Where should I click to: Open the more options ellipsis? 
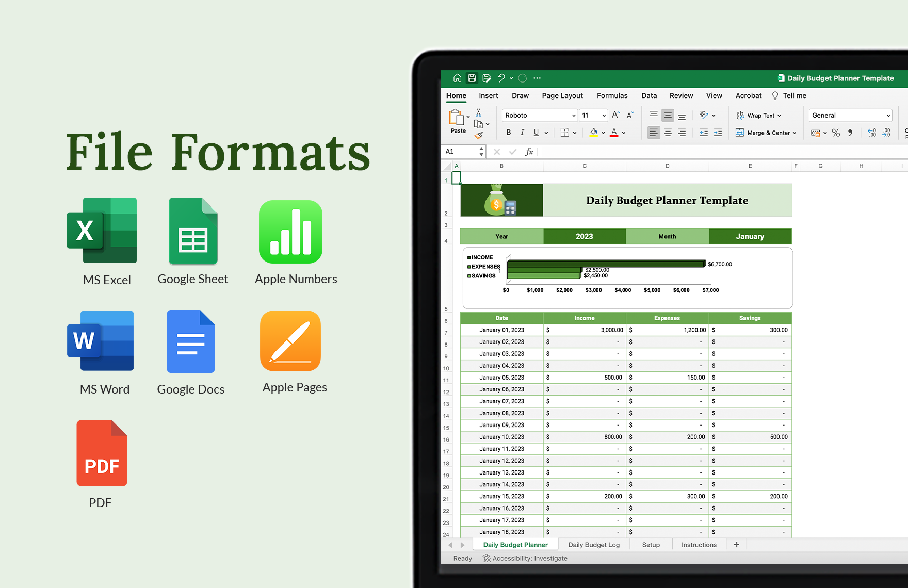[x=537, y=78]
